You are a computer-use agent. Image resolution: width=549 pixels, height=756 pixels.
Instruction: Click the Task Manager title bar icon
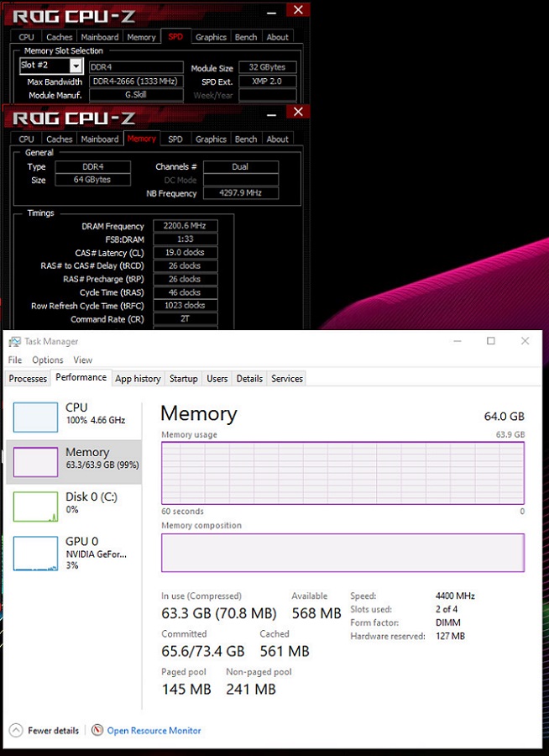click(x=15, y=342)
